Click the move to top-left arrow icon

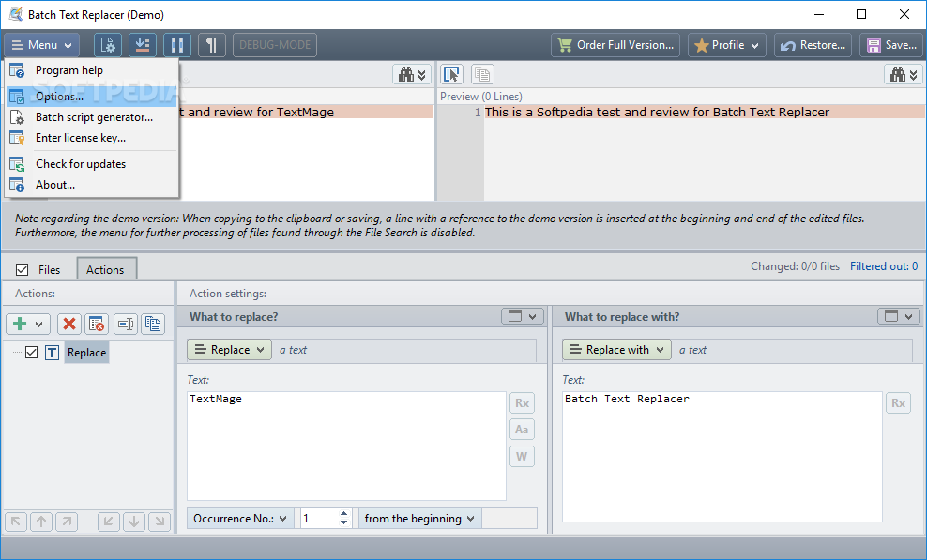(16, 521)
